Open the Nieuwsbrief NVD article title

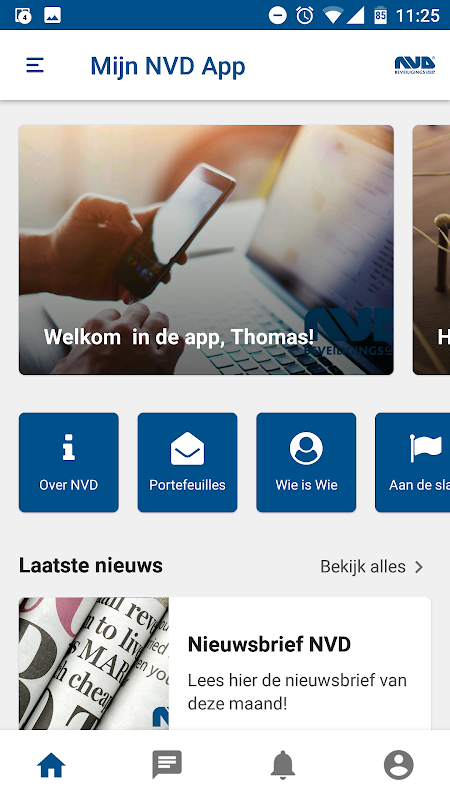click(269, 644)
